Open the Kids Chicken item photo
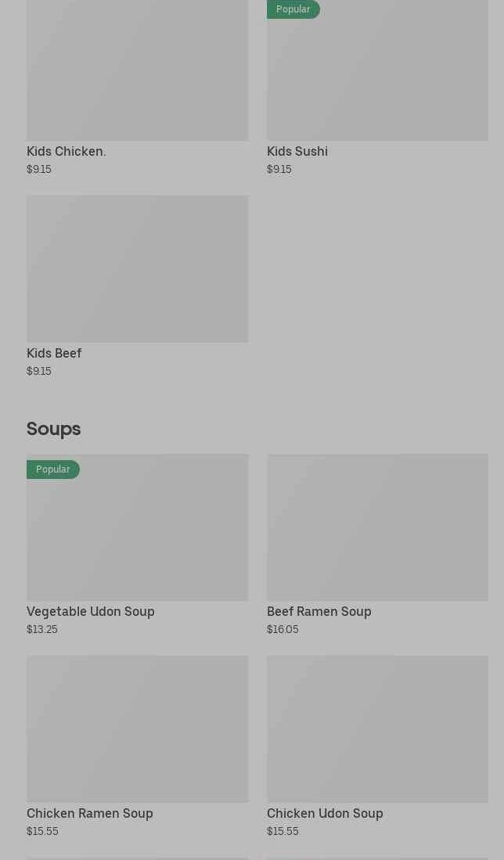Screen dimensions: 504x860 (x=137, y=70)
